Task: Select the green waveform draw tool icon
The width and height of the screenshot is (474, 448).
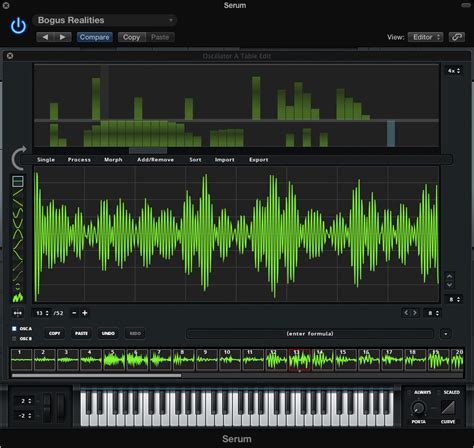Action: (x=18, y=297)
